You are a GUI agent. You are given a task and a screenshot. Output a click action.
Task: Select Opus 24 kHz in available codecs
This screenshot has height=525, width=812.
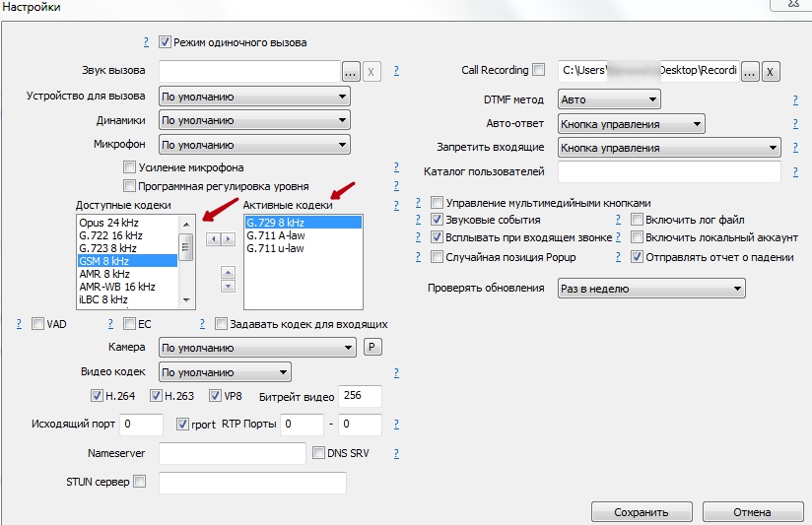[x=108, y=223]
